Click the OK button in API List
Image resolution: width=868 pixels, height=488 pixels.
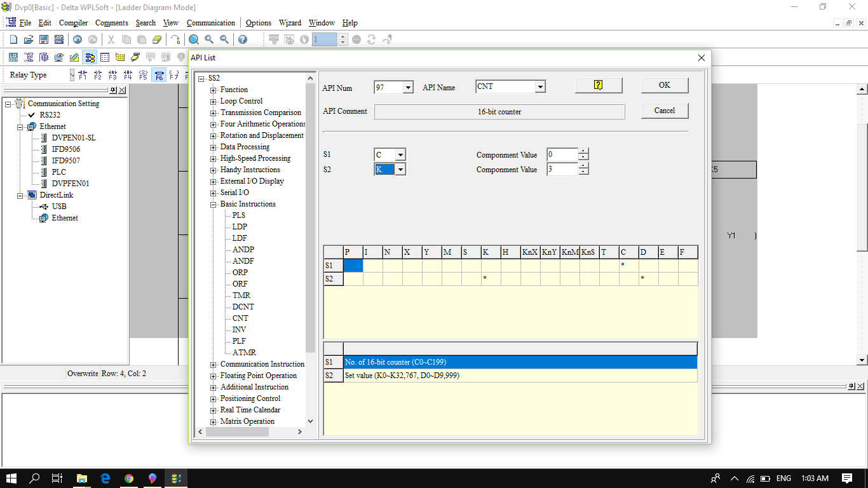coord(664,85)
